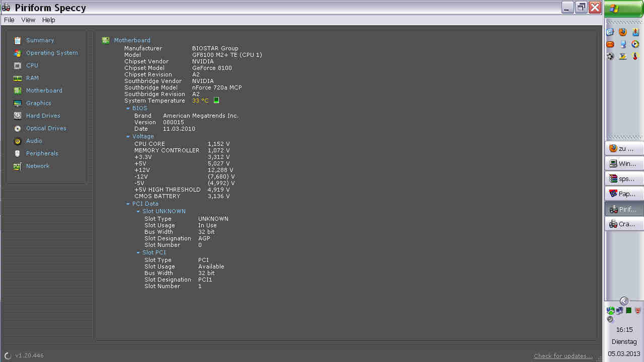Collapse the Voltage section
Image resolution: width=644 pixels, height=362 pixels.
128,136
